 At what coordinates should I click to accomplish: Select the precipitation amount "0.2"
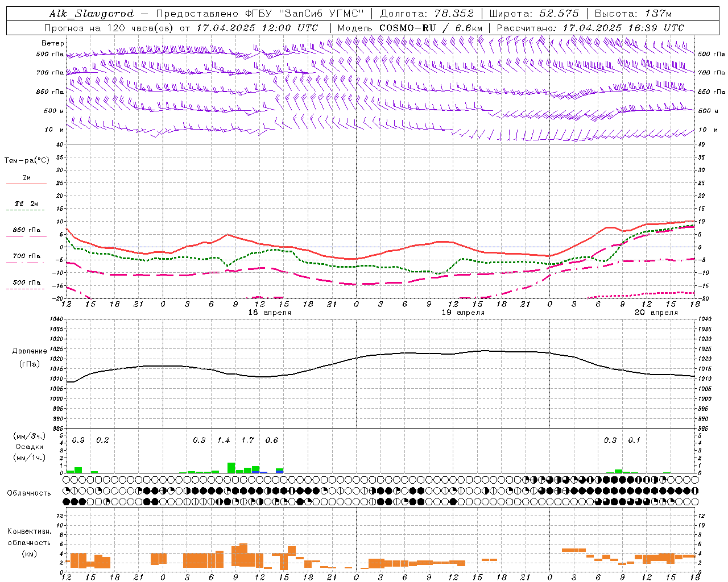102,440
